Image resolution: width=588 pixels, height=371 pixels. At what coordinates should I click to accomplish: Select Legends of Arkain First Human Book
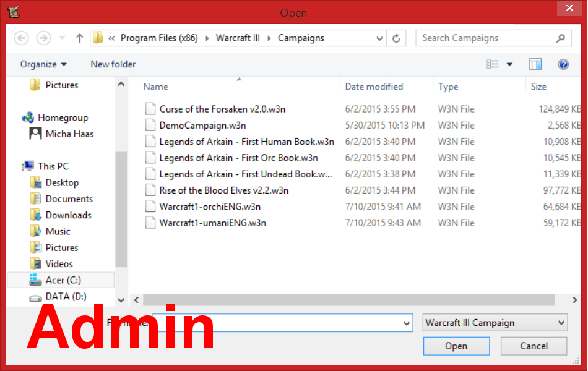(247, 142)
